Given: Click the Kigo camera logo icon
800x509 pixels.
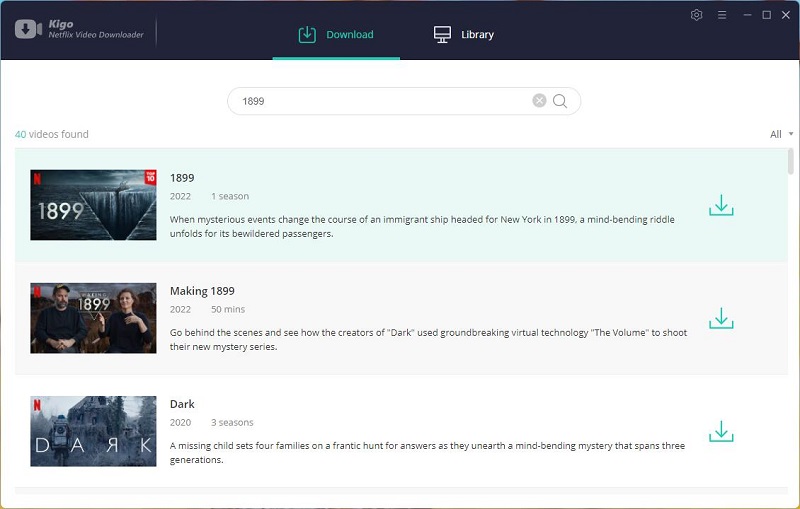Looking at the screenshot, I should tap(28, 29).
